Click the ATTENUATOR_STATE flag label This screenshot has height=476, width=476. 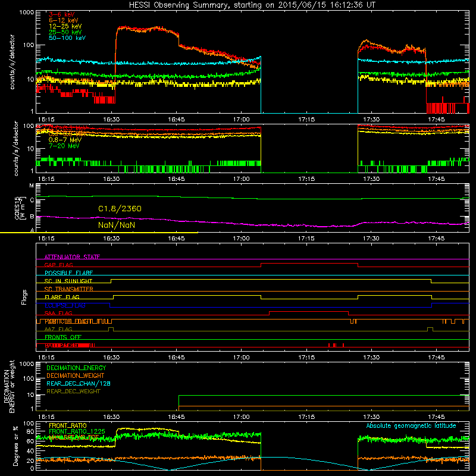(72, 257)
